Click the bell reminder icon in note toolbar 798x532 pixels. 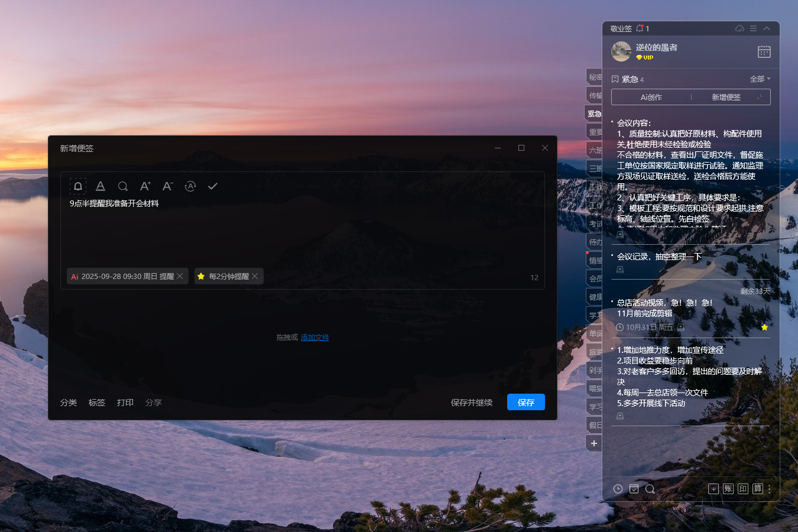[x=78, y=186]
